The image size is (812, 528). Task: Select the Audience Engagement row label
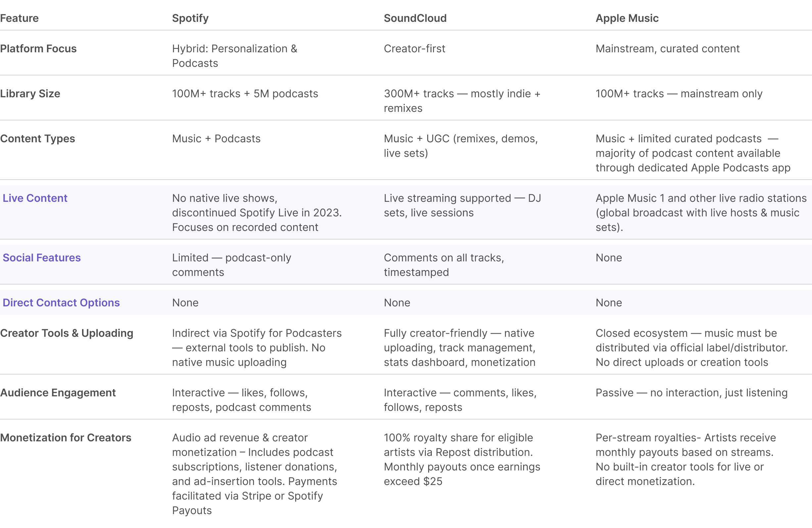(58, 393)
